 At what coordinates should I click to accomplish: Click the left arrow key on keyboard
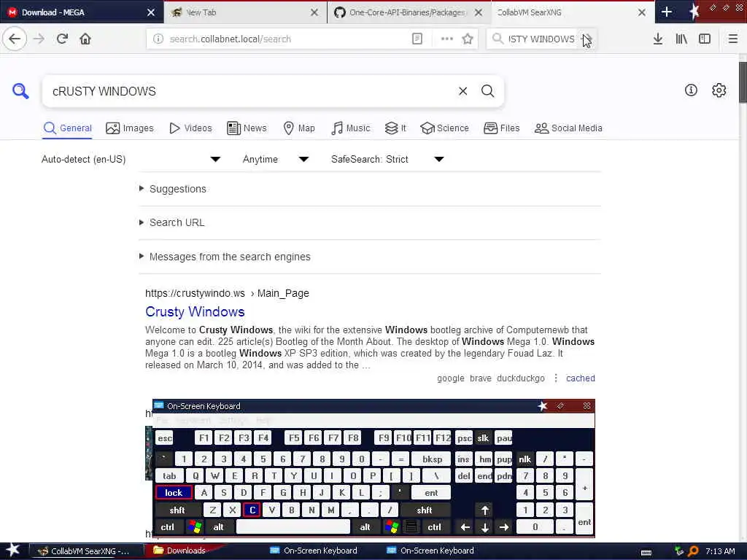[465, 526]
